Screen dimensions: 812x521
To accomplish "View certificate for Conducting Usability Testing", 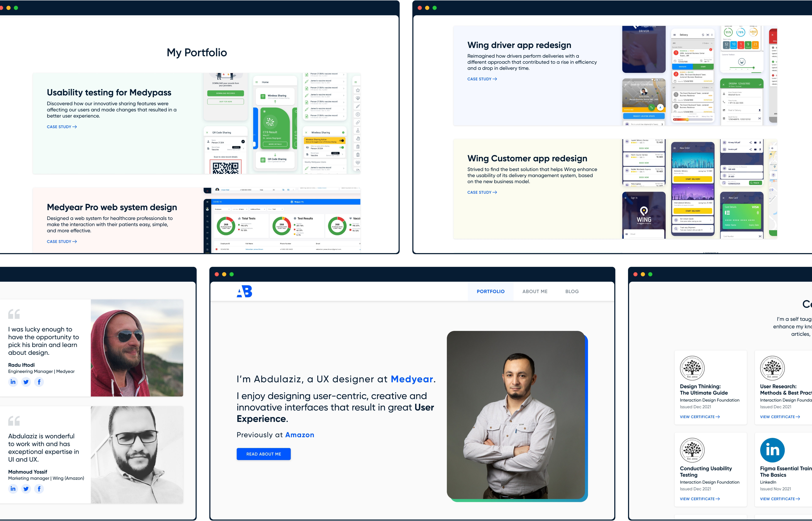I will (x=700, y=499).
